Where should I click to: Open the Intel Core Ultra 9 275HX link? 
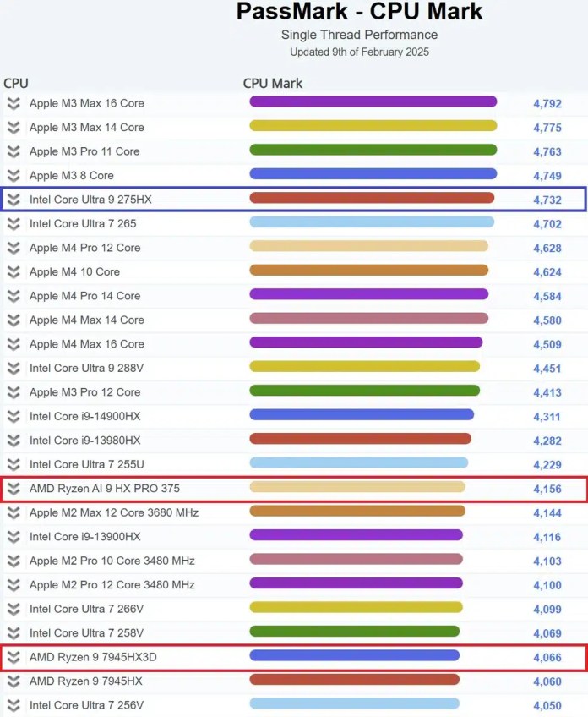coord(90,200)
